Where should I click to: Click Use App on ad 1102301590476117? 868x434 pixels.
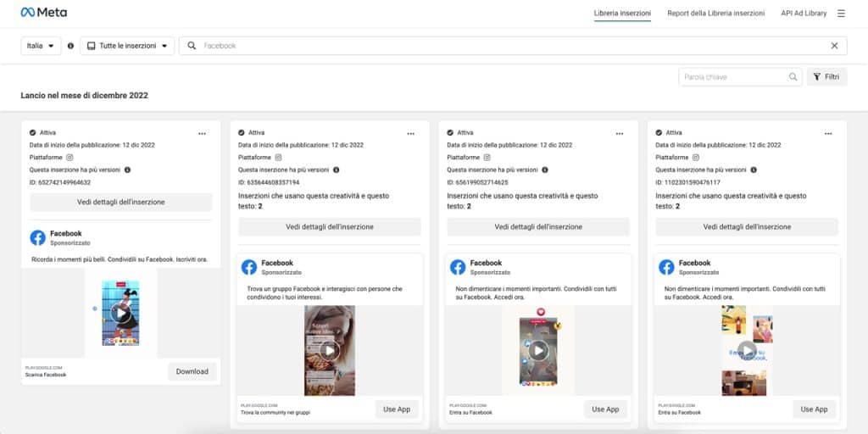[815, 409]
